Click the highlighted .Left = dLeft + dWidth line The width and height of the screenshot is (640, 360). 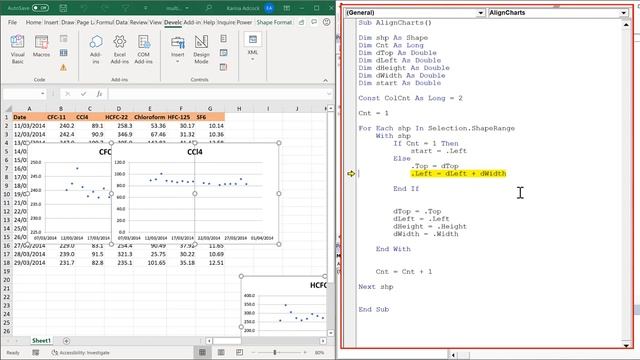458,173
